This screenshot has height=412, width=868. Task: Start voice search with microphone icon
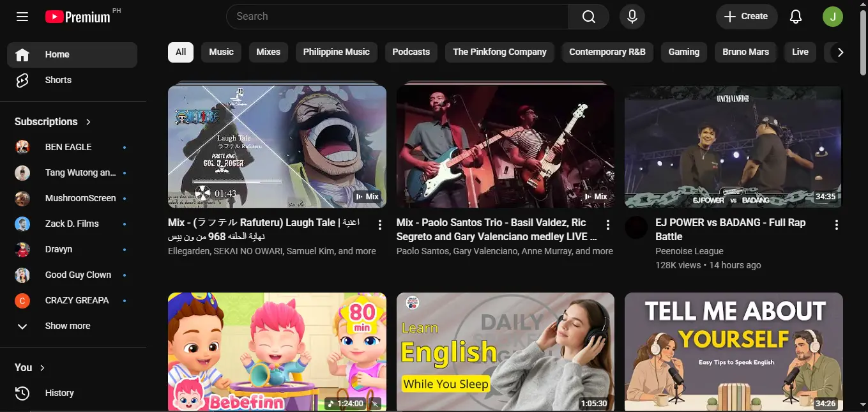click(x=632, y=17)
